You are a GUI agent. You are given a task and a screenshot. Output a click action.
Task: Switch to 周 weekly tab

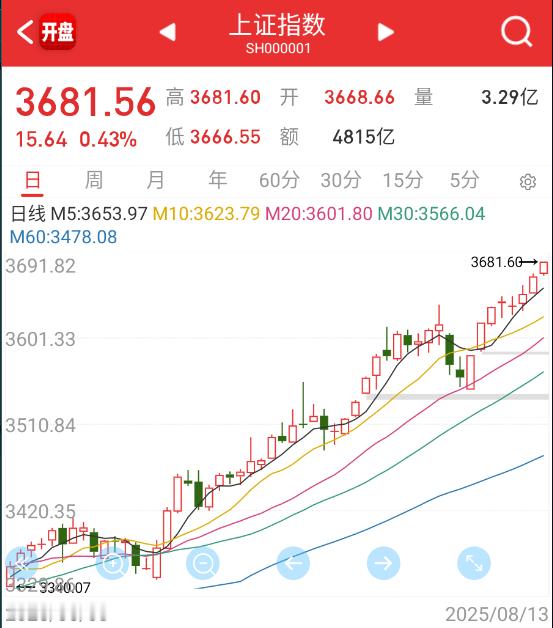pos(94,180)
